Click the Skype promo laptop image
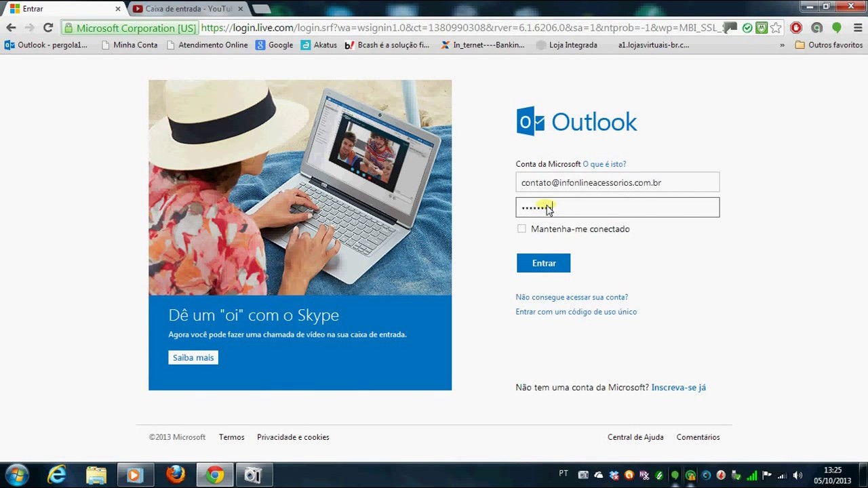This screenshot has height=488, width=868. pos(300,187)
